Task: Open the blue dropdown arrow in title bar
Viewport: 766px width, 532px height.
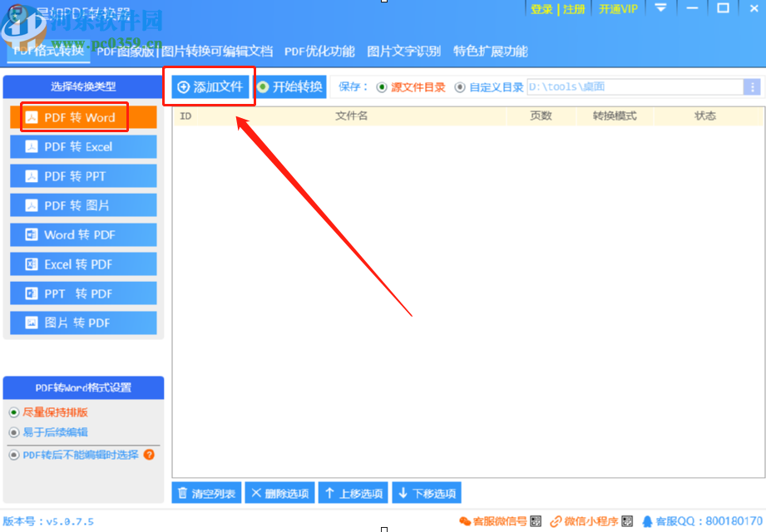Action: tap(661, 9)
